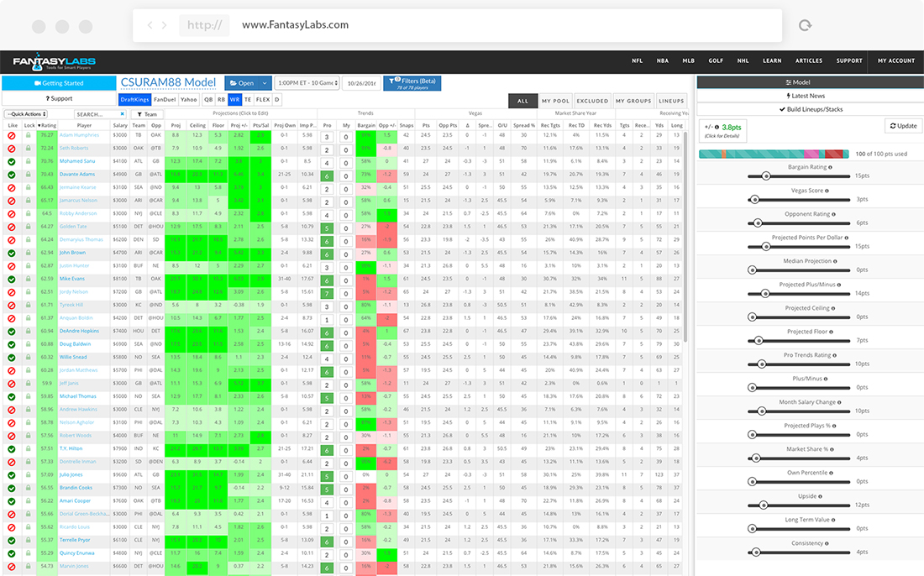Adjust the Bargain Rating slider

coord(766,175)
